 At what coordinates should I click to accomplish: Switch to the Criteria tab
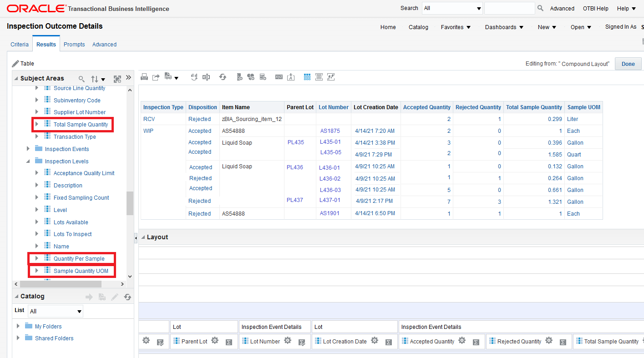tap(20, 44)
